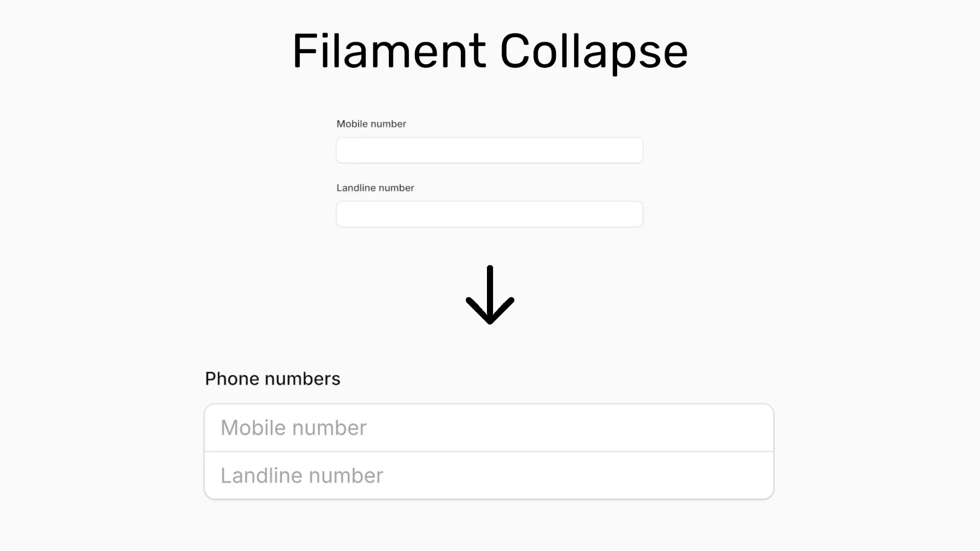Click the divider between the collapsed fields
This screenshot has height=551, width=980.
click(489, 452)
